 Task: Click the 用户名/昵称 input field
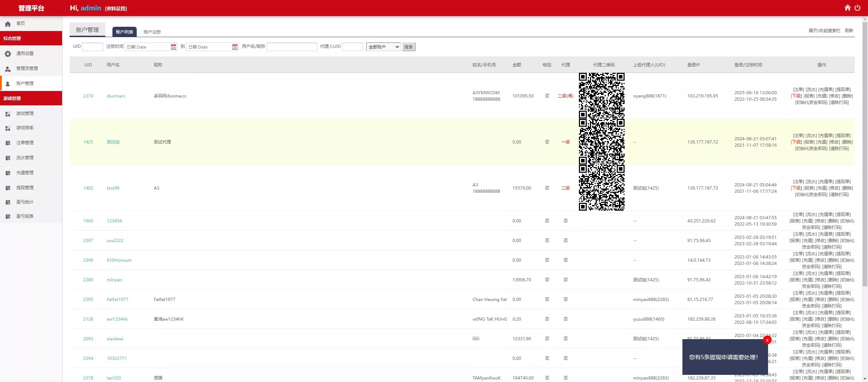[x=292, y=47]
